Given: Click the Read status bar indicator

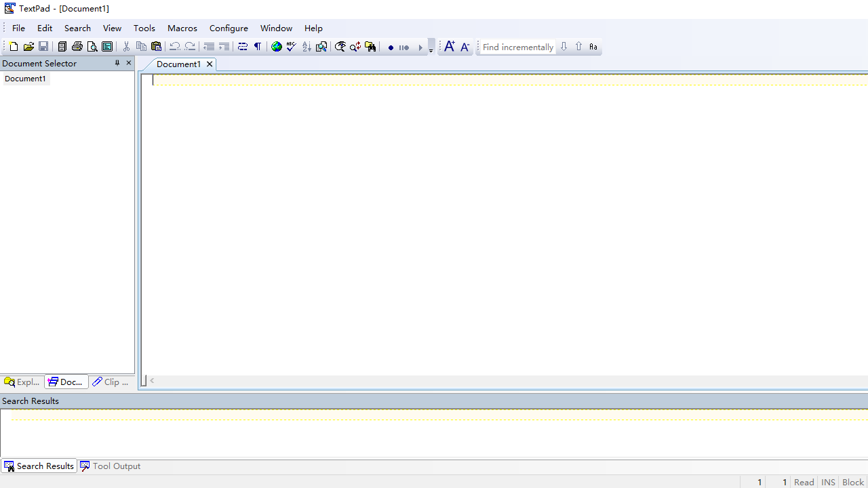Looking at the screenshot, I should click(804, 482).
